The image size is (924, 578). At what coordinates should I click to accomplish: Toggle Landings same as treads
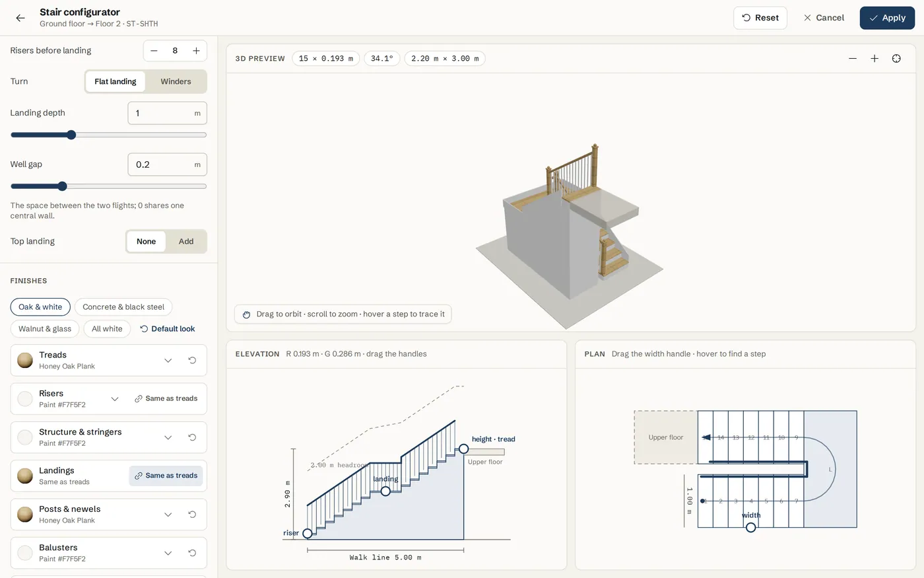[166, 476]
